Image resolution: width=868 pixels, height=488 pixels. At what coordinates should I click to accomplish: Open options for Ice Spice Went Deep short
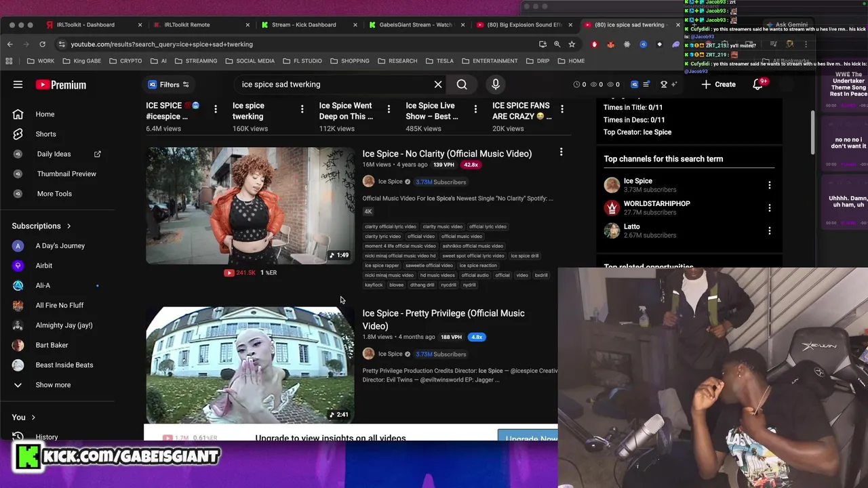(x=389, y=108)
